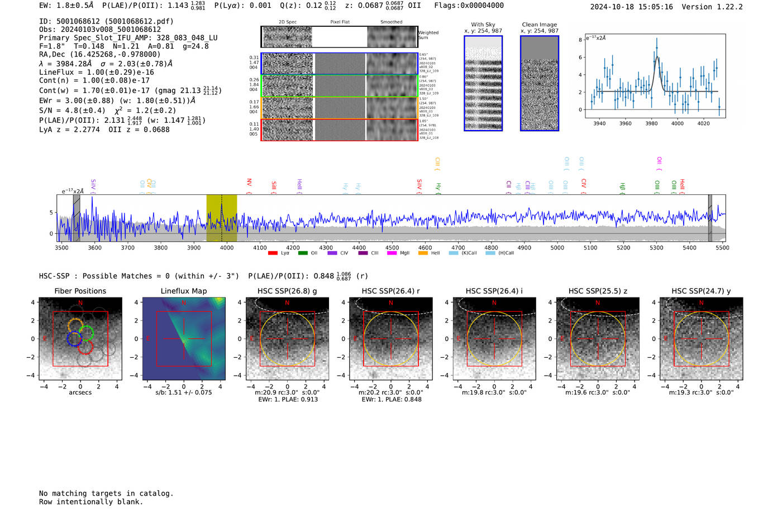782x532 pixels.
Task: Click the orange HeII legend swatch
Action: (x=423, y=253)
